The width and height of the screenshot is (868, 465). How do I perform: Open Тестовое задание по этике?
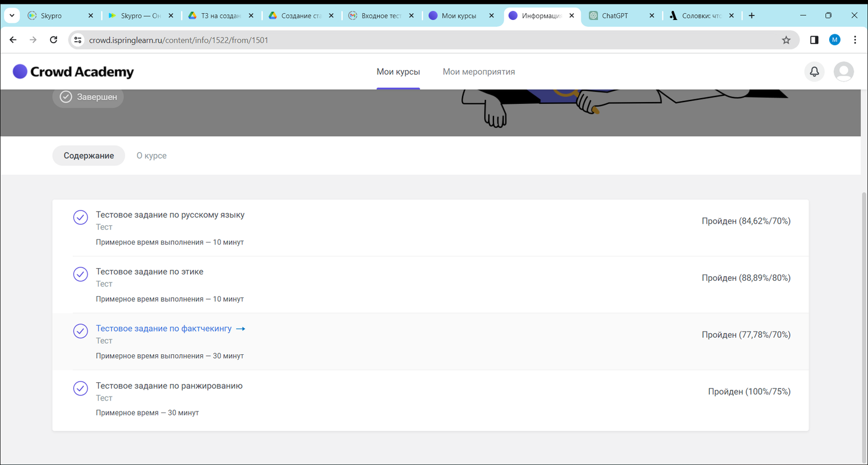coord(150,272)
